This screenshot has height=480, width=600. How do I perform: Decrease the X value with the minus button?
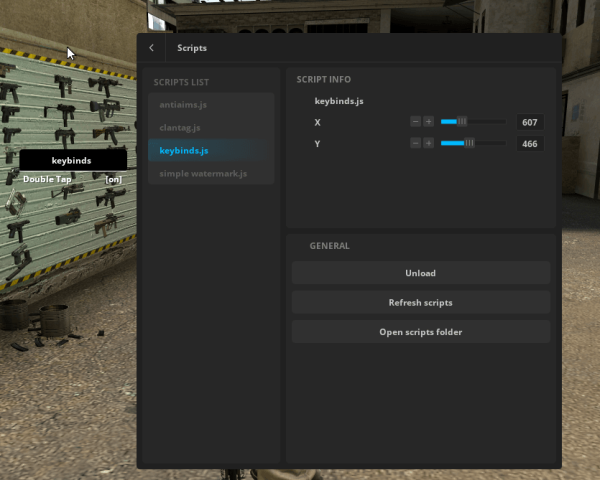416,122
